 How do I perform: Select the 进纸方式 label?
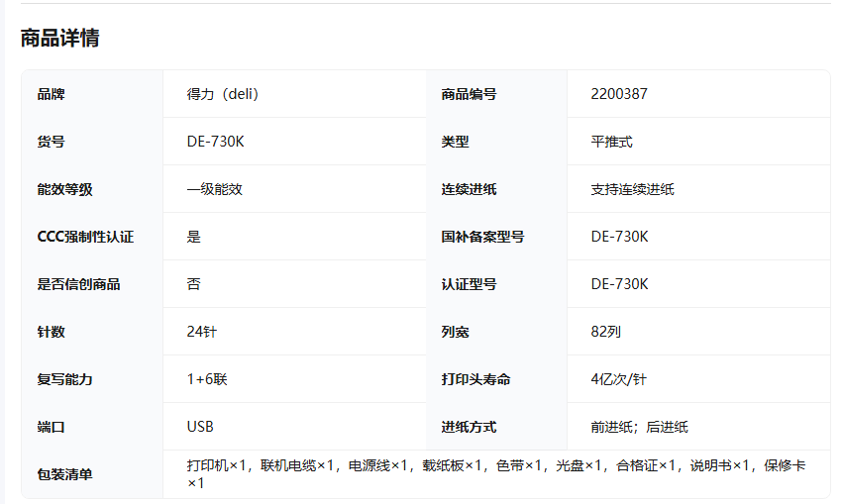tap(469, 427)
